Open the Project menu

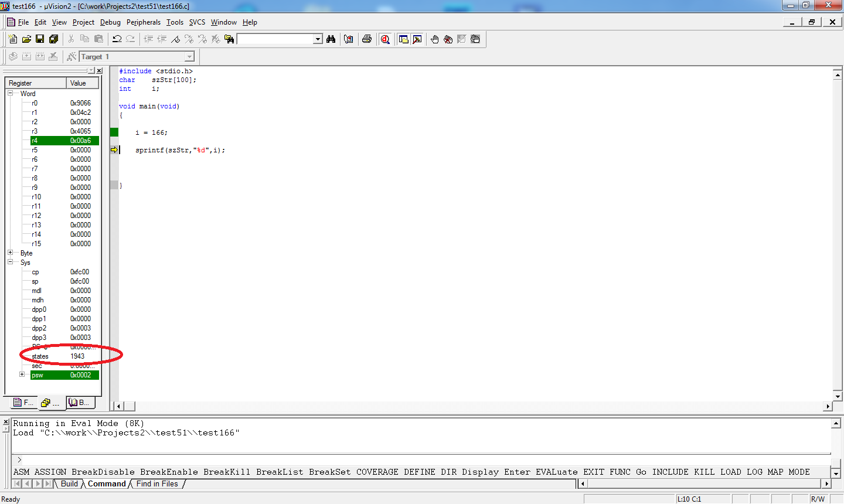tap(83, 22)
